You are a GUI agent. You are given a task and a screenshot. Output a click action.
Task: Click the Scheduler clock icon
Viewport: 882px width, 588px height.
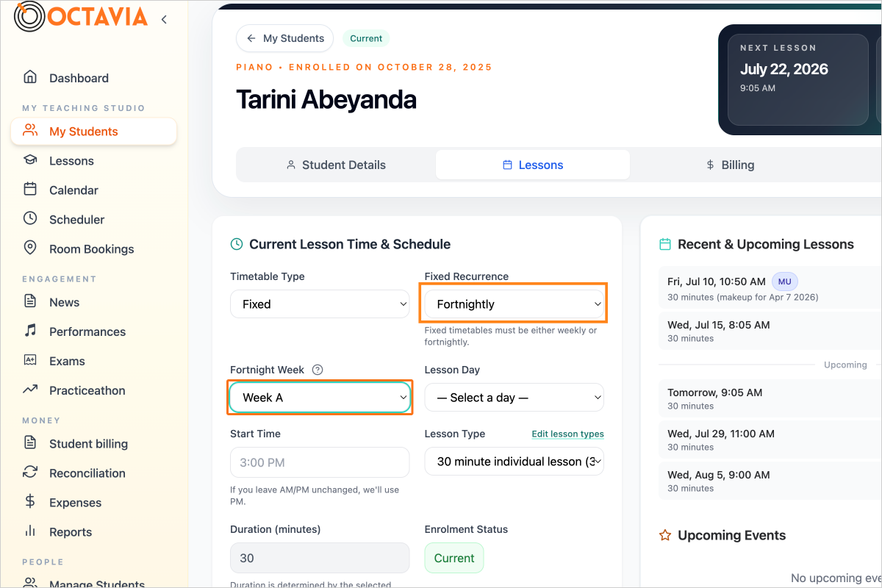tap(30, 219)
